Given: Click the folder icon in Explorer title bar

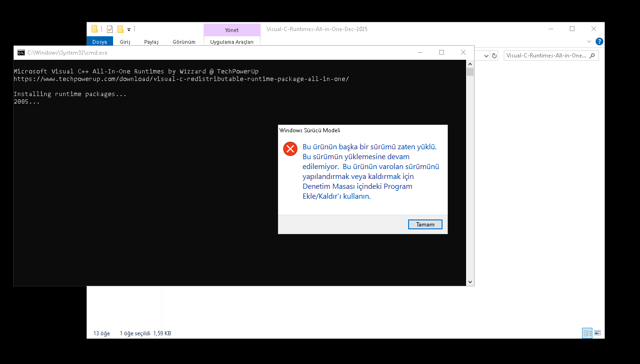Looking at the screenshot, I should click(x=94, y=29).
